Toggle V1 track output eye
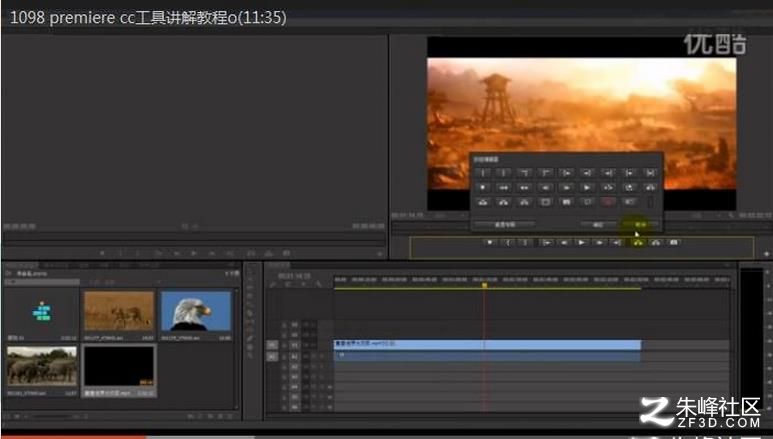 (314, 345)
